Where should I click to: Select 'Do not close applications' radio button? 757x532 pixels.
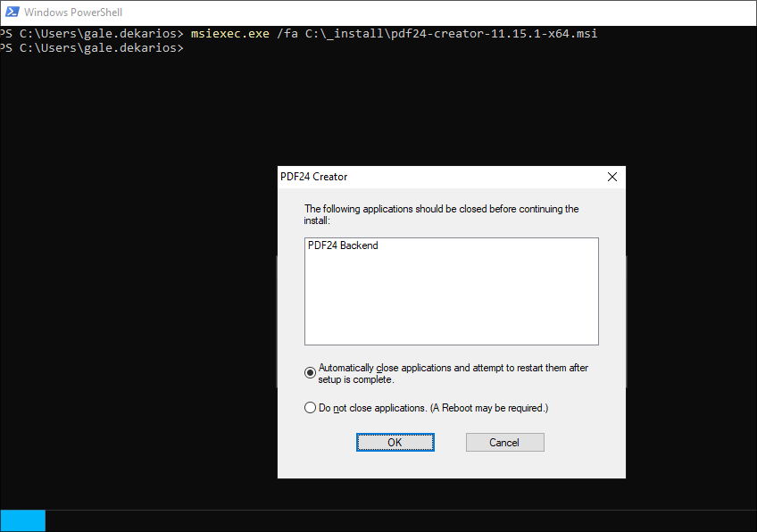click(x=310, y=407)
